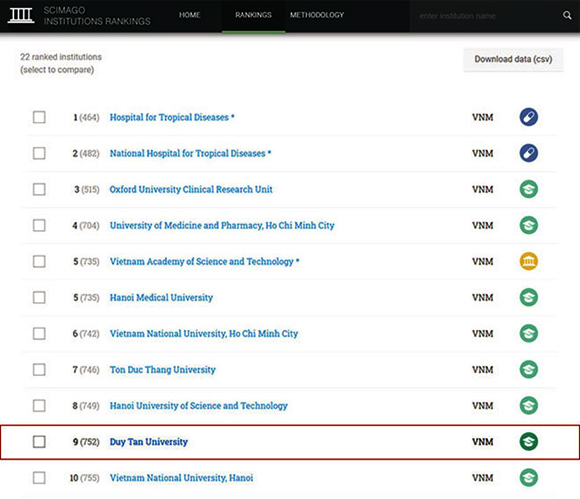Check the Duy Tan University box

[39, 442]
